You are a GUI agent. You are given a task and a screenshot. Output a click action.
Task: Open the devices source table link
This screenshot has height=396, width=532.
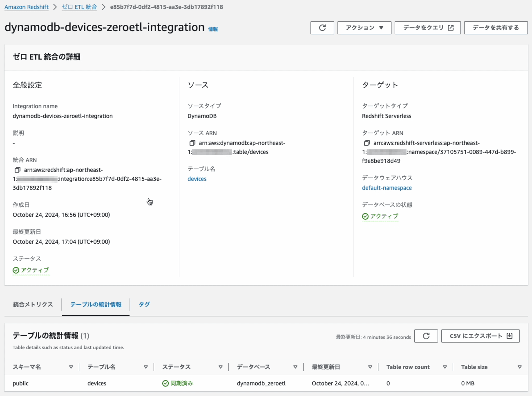coord(197,179)
